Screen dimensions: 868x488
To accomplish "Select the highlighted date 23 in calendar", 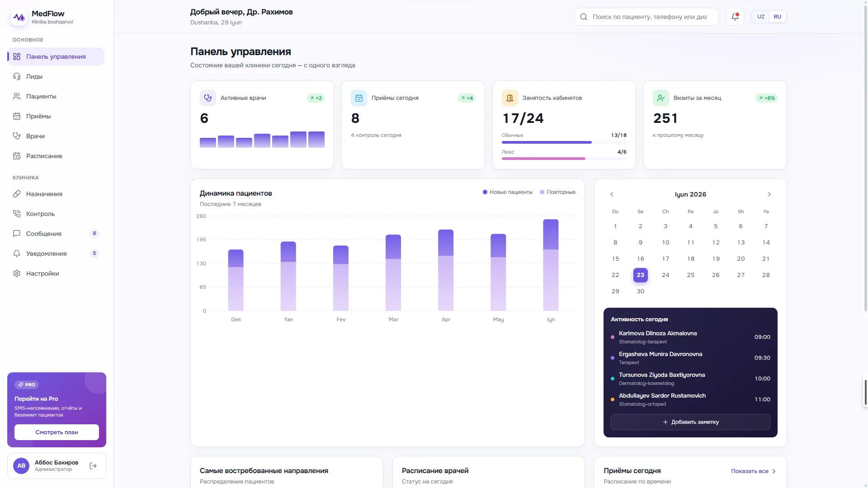I will [x=640, y=275].
